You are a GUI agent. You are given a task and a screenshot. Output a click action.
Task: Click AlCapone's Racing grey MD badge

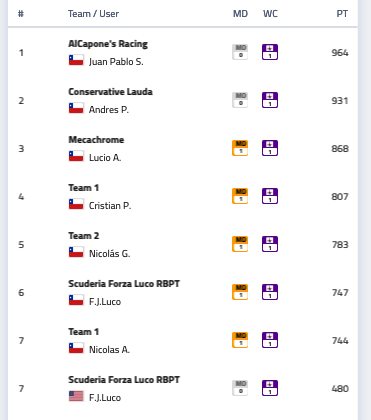pos(240,52)
